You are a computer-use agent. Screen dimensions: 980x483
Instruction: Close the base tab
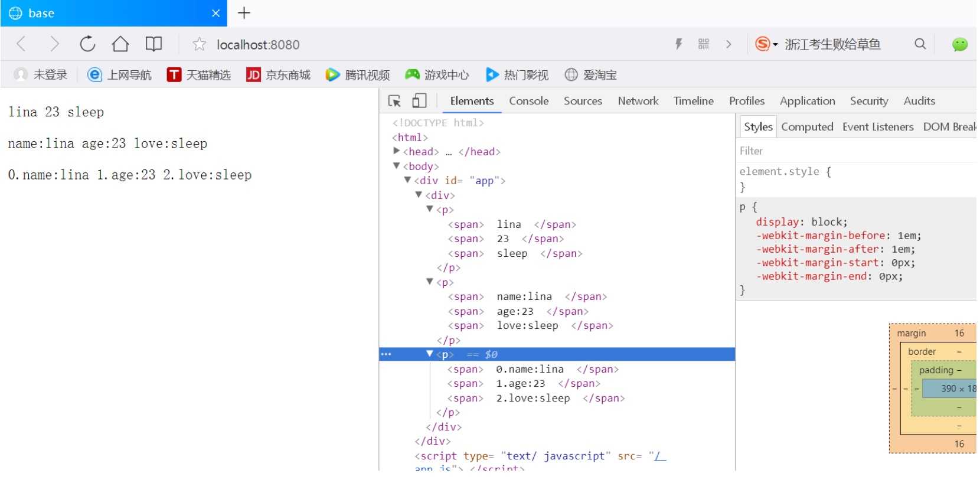[215, 13]
